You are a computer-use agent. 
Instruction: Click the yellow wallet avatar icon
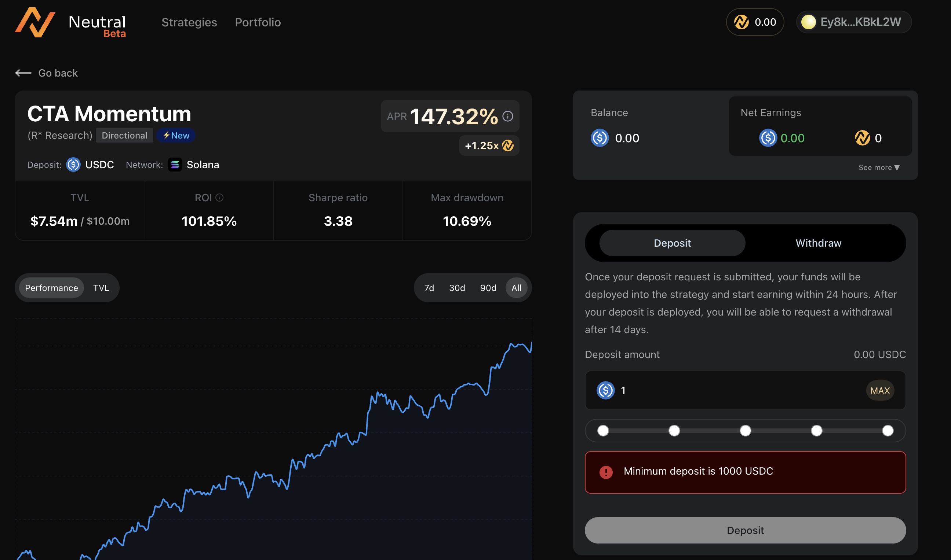click(809, 22)
